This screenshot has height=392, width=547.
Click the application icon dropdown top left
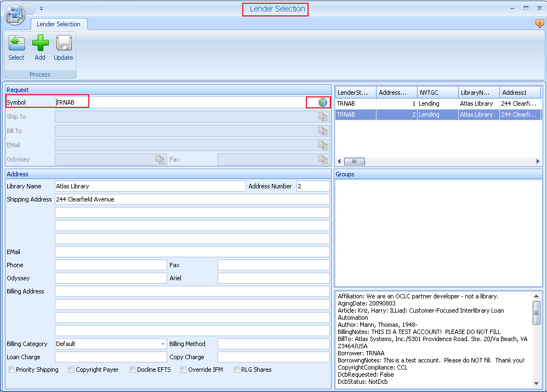pyautogui.click(x=15, y=15)
